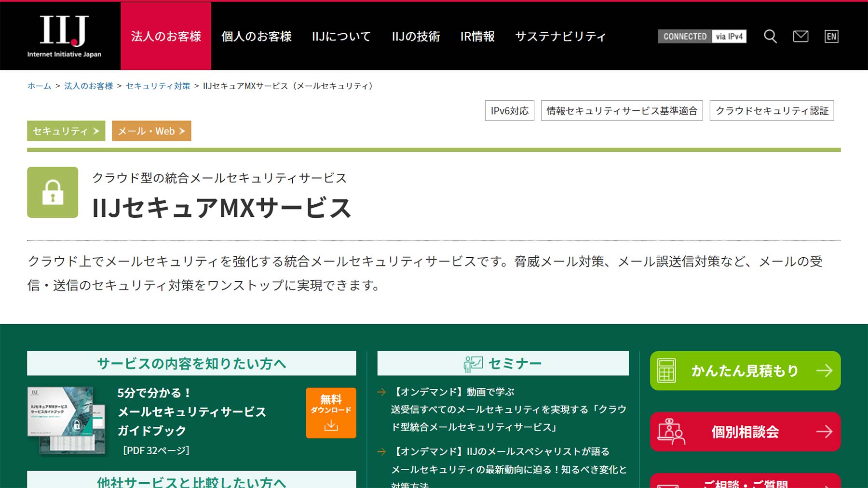Click the 個別相談会 red button
The image size is (868, 488).
pos(745,432)
